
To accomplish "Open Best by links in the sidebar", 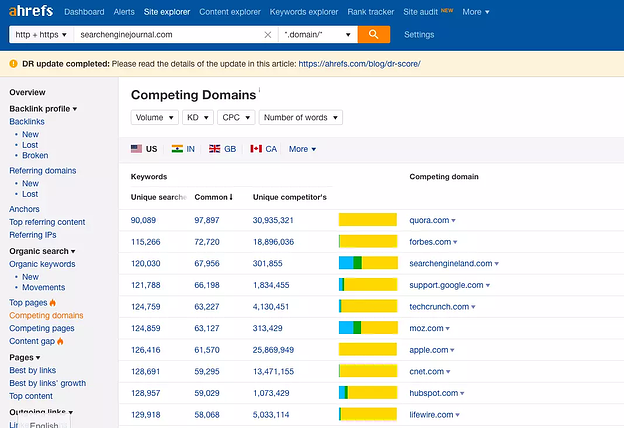I will 33,370.
